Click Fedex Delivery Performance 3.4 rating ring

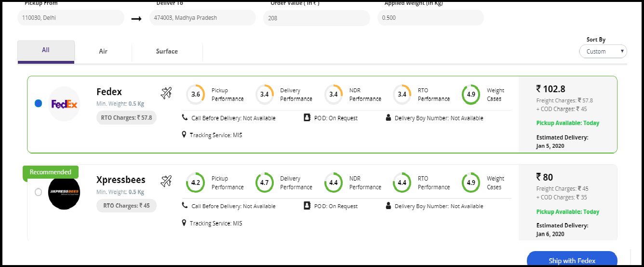(x=265, y=95)
